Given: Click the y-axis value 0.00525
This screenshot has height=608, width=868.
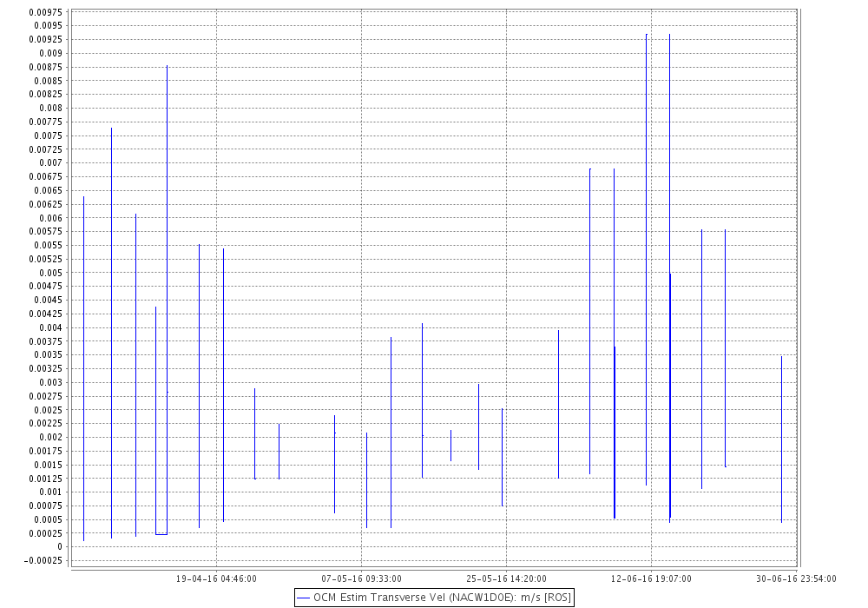Looking at the screenshot, I should pos(46,259).
